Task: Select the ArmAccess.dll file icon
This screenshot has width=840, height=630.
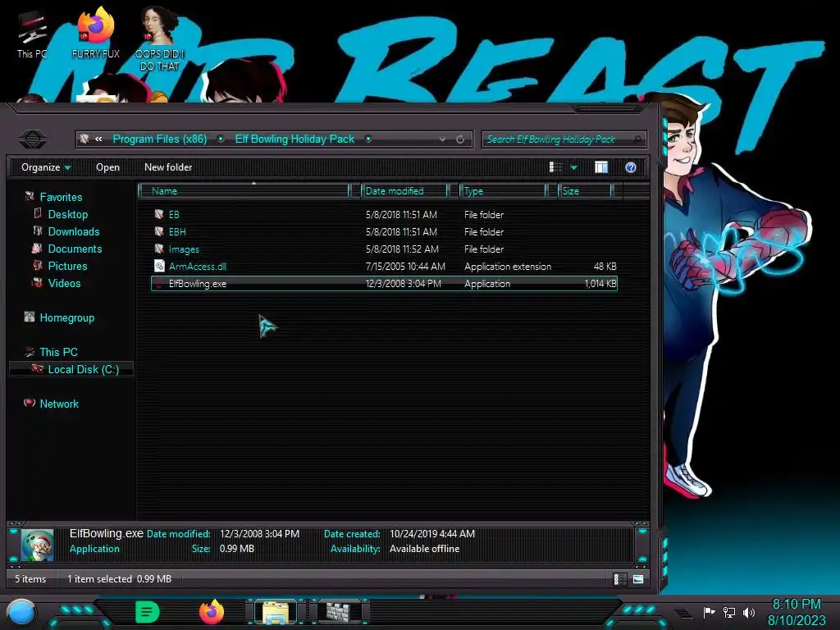Action: pyautogui.click(x=159, y=266)
